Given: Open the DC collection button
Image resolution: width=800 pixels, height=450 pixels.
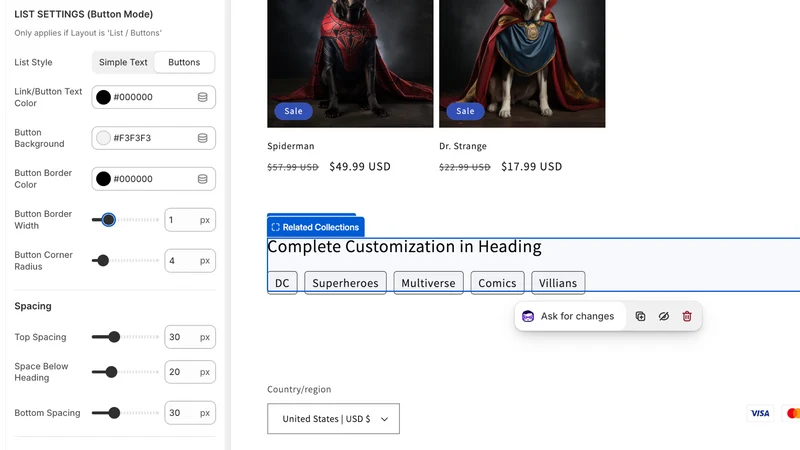Looking at the screenshot, I should [x=282, y=283].
